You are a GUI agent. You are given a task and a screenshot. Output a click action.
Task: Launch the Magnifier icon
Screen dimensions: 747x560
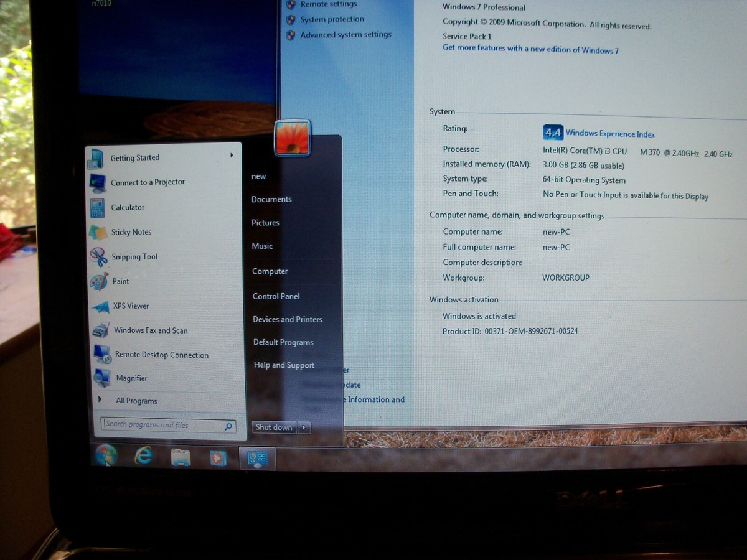tap(102, 378)
